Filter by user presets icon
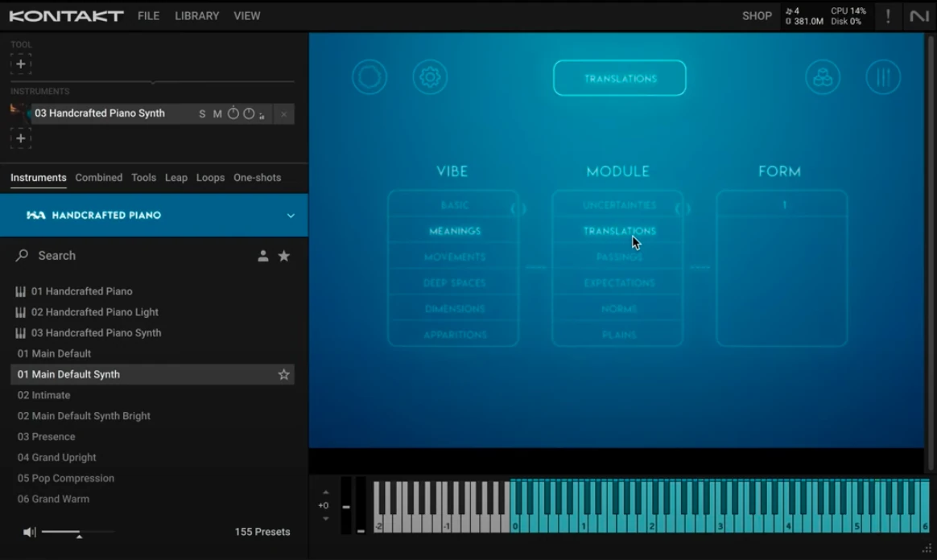The image size is (937, 560). (x=263, y=256)
